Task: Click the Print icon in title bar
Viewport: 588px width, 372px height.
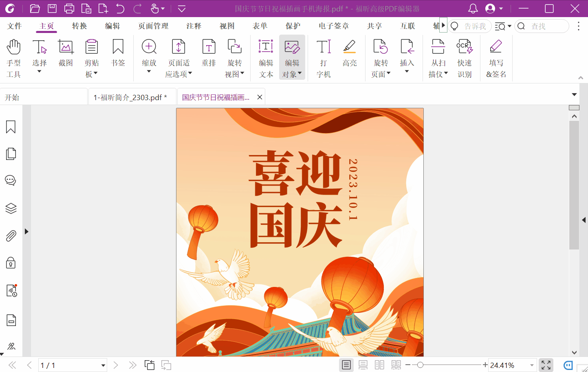Action: [x=69, y=9]
